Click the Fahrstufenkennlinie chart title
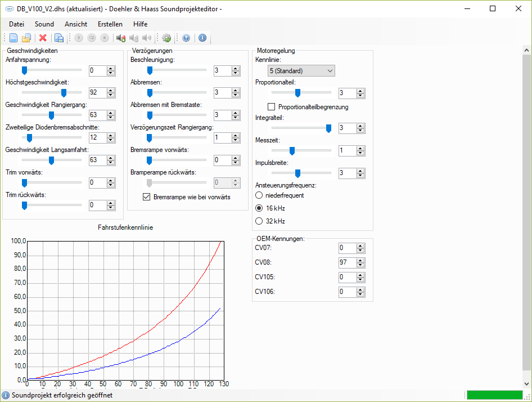The image size is (532, 402). point(125,227)
